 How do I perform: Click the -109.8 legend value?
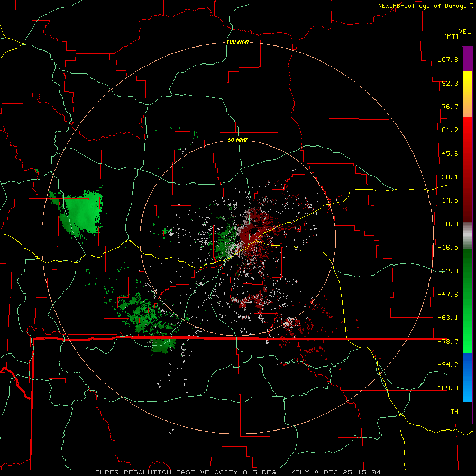446,388
